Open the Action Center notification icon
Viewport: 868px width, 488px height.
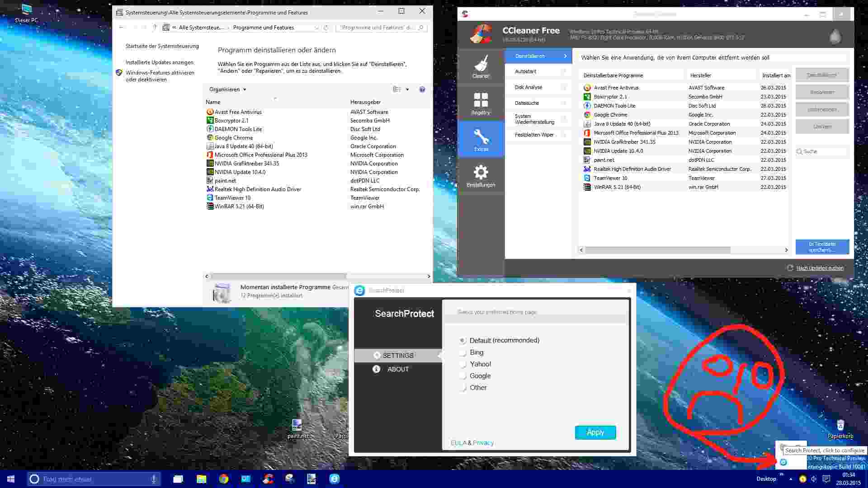point(826,479)
